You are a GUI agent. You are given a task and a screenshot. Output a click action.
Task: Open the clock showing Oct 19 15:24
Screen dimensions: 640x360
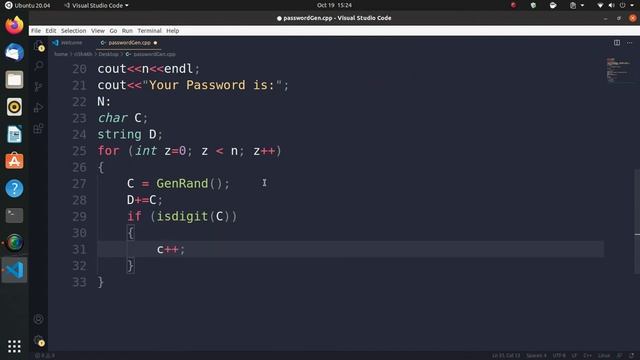click(x=334, y=5)
